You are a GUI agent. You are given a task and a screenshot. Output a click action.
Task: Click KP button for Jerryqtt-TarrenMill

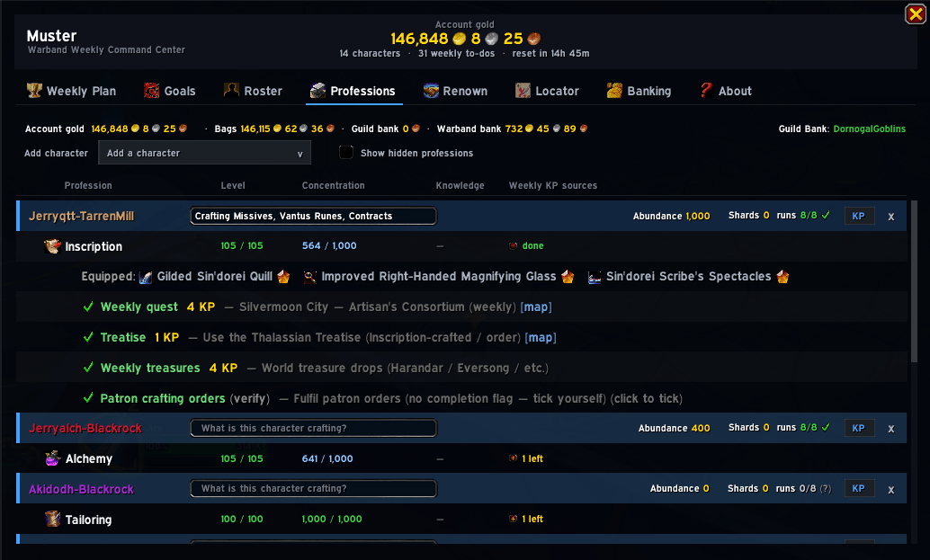pyautogui.click(x=859, y=216)
